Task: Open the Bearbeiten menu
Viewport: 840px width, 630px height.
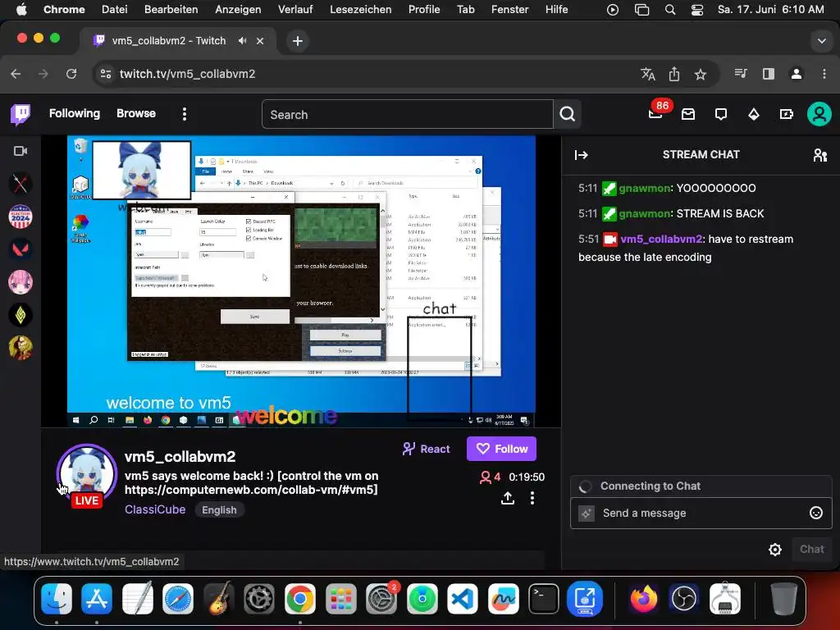Action: (x=171, y=10)
